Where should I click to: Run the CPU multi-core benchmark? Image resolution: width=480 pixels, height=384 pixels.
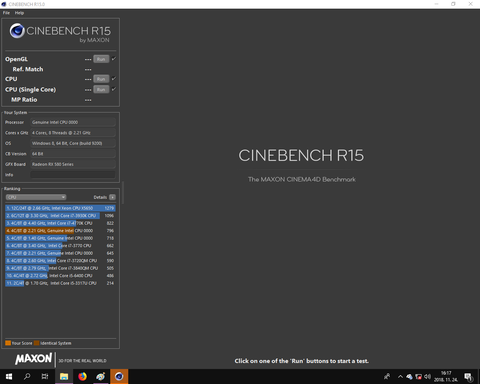(101, 79)
